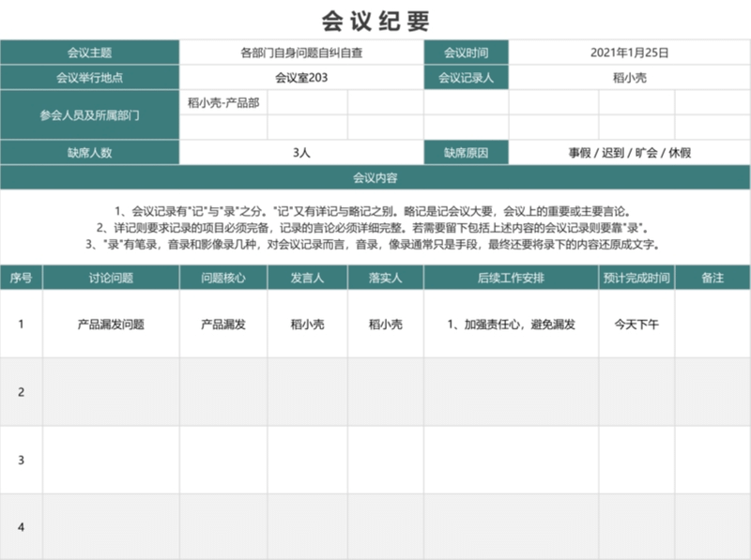The width and height of the screenshot is (751, 560).
Task: Click the 稻小壳-产品部 attendee cell
Action: [x=223, y=102]
